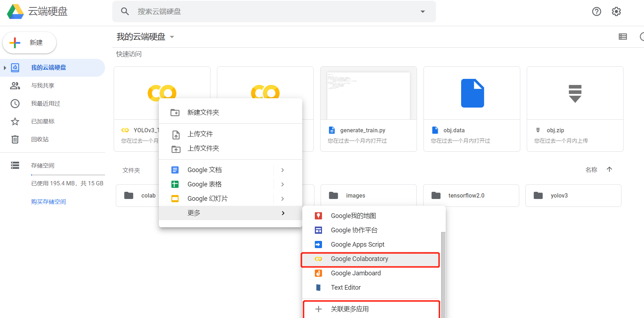The image size is (644, 318).
Task: Open the generate_train.py quick access thumbnail
Action: click(369, 95)
